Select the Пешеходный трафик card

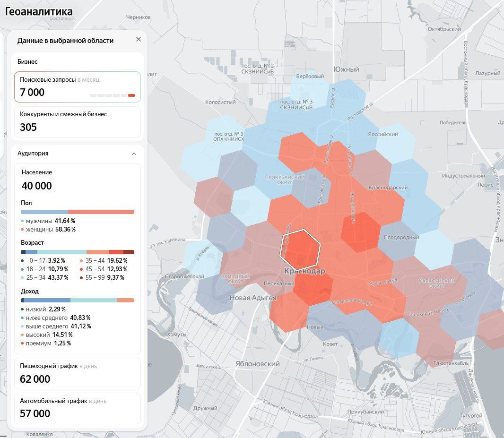pos(78,373)
